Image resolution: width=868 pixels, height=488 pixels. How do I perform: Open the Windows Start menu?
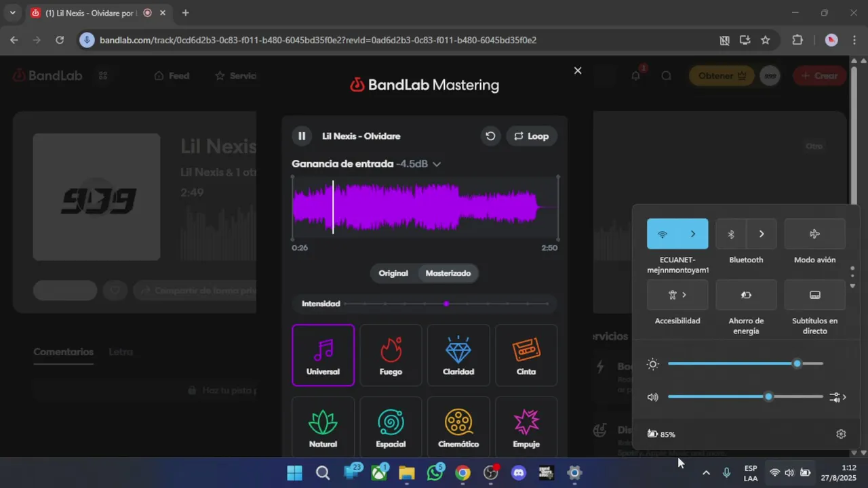click(294, 473)
